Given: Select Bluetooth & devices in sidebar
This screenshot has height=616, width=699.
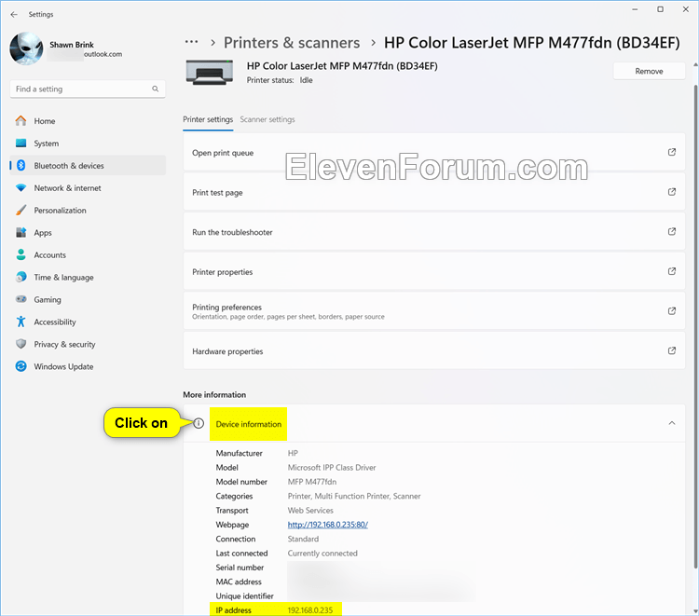Looking at the screenshot, I should point(88,165).
